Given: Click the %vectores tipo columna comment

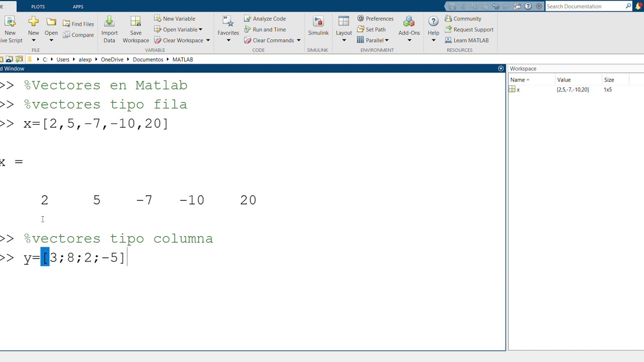Looking at the screenshot, I should (118, 238).
